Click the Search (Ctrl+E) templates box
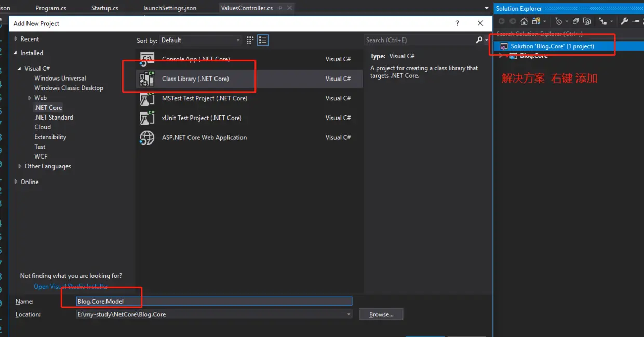Viewport: 644px width, 337px height. click(x=419, y=40)
